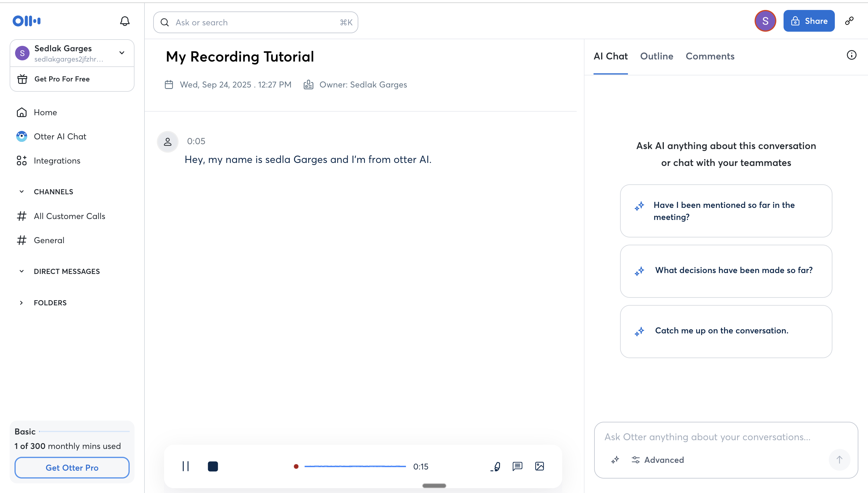Viewport: 868px width, 493px height.
Task: Click the add comment icon in the recording bar
Action: point(517,466)
